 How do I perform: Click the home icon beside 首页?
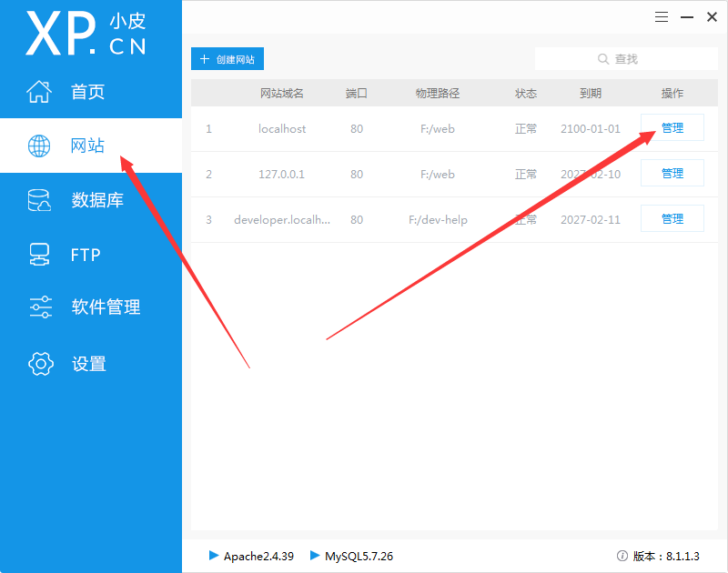coord(40,91)
